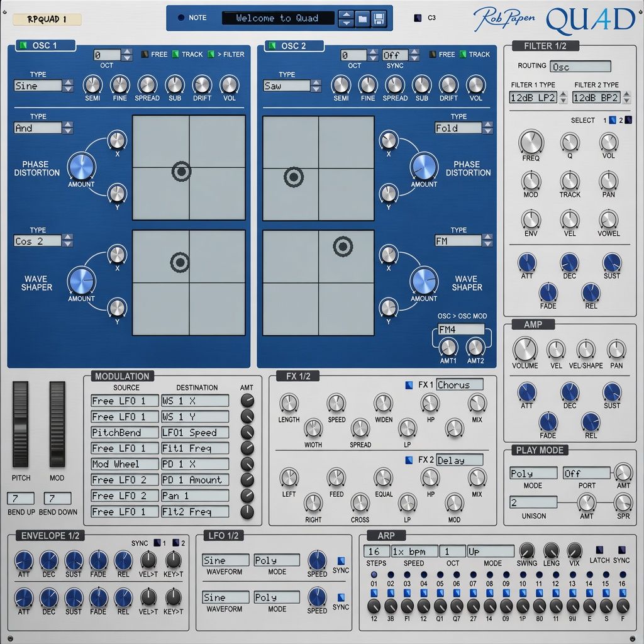The height and width of the screenshot is (644, 644).
Task: Click the Flt1 Freq modulation destination slot
Action: click(x=195, y=448)
